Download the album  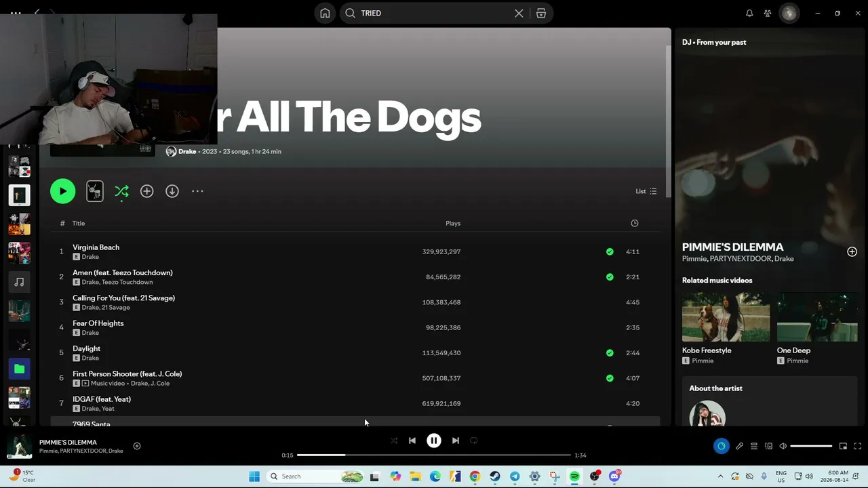point(172,191)
